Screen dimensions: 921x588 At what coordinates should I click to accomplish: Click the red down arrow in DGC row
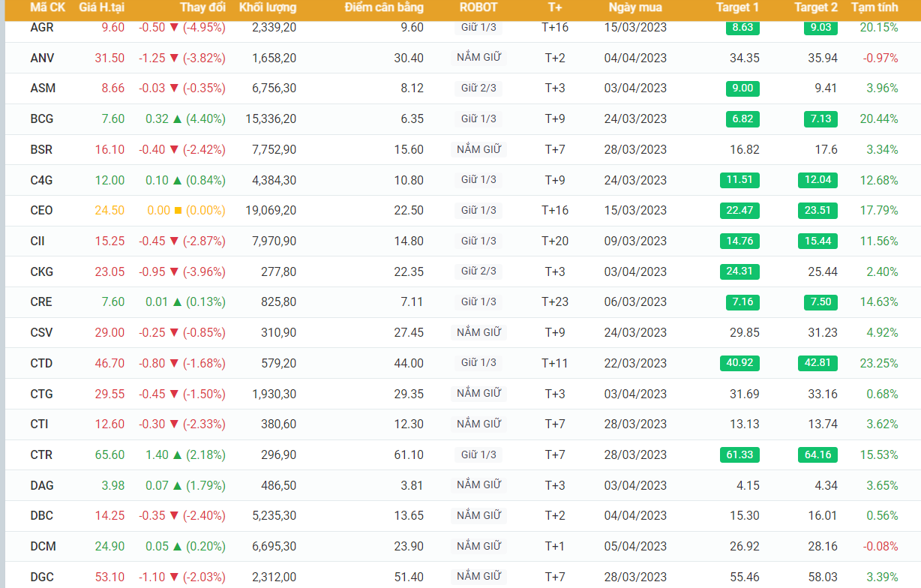pos(174,577)
